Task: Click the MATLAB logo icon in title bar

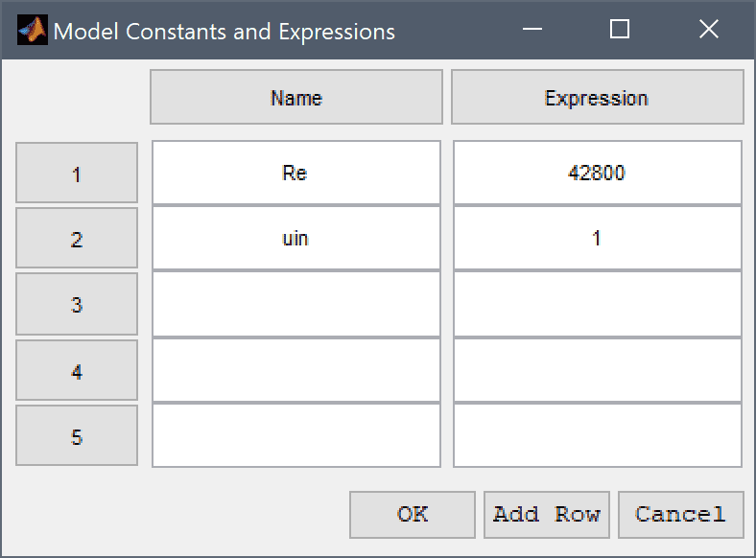Action: click(33, 30)
